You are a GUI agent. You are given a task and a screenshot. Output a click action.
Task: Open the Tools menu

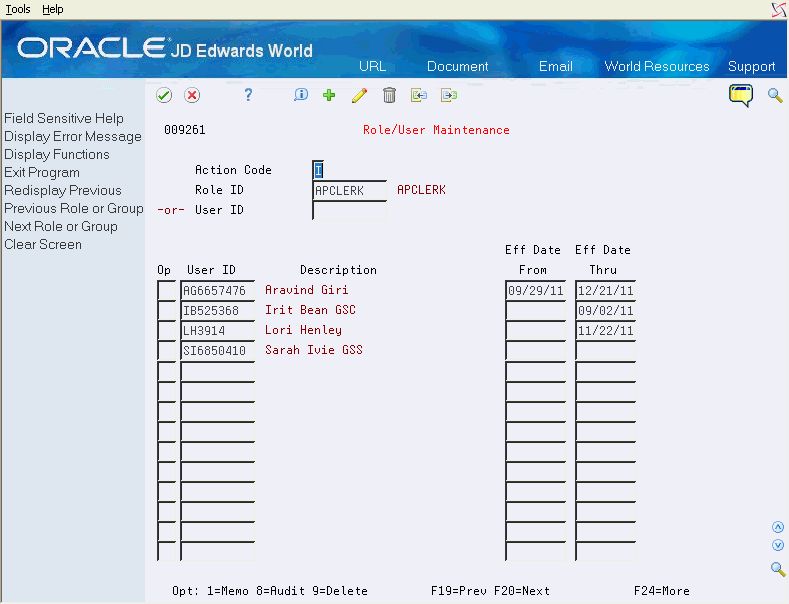[x=18, y=9]
